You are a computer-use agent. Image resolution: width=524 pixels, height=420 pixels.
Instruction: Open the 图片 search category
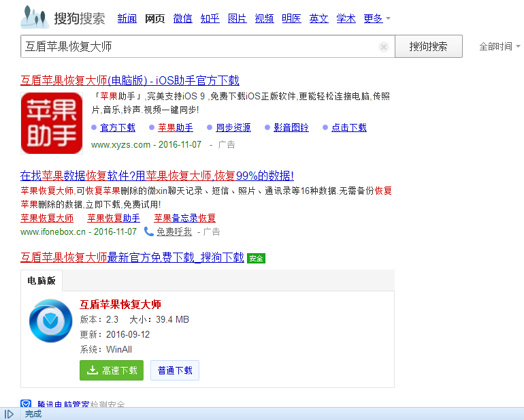238,19
